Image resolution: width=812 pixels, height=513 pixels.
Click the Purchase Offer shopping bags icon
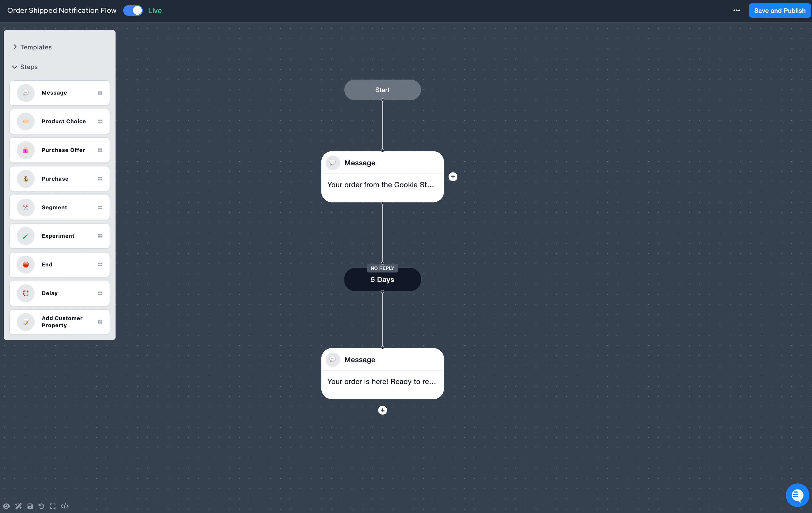26,150
